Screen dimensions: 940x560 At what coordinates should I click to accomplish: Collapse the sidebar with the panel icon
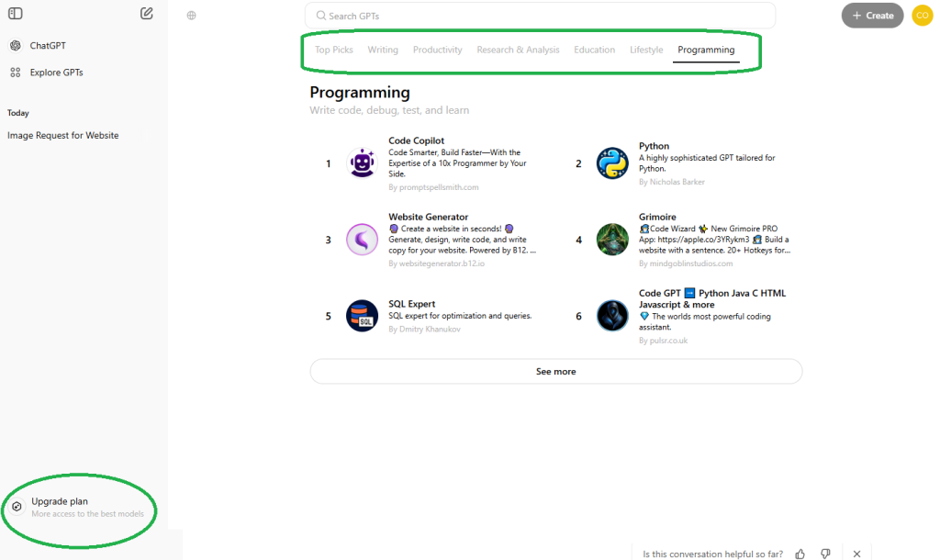tap(16, 13)
